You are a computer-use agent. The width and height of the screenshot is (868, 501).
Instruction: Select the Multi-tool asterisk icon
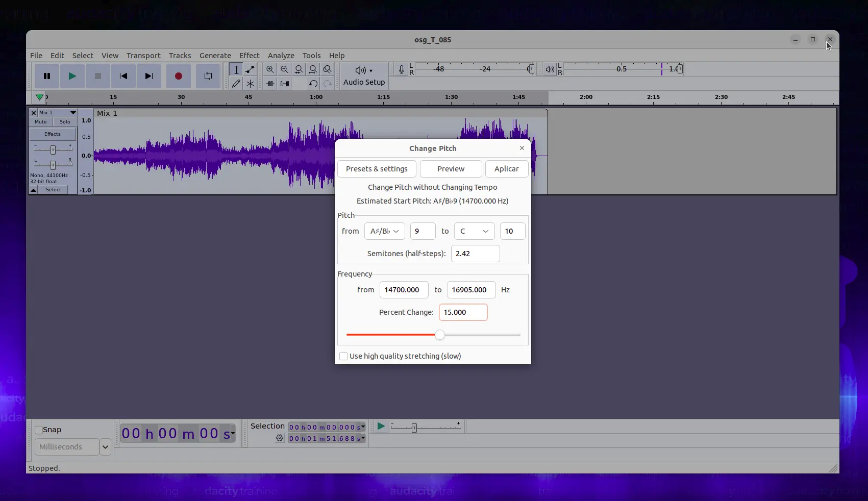(250, 83)
